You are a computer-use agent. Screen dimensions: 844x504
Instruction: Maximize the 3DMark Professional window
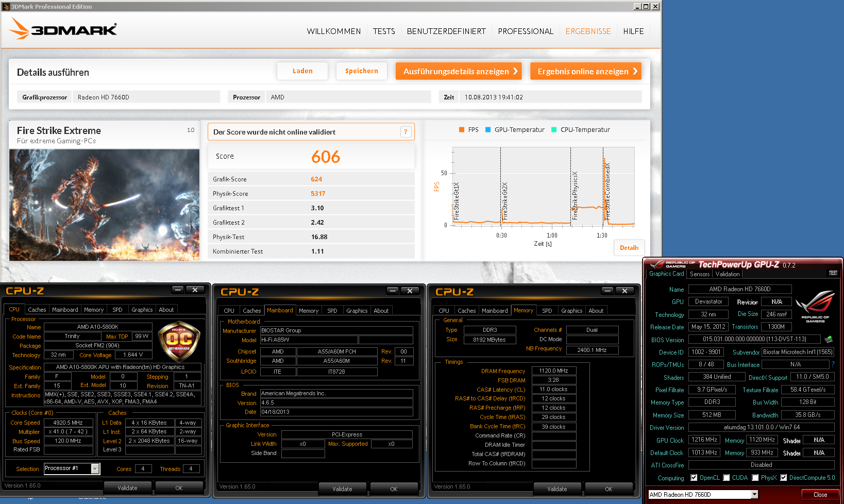point(646,7)
